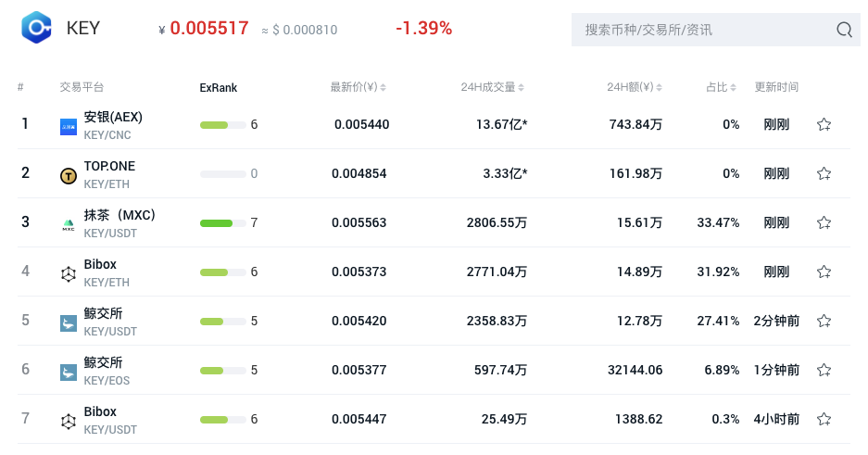Image resolution: width=868 pixels, height=455 pixels.
Task: Star the Bibox KEY/USDT row
Action: coord(824,419)
